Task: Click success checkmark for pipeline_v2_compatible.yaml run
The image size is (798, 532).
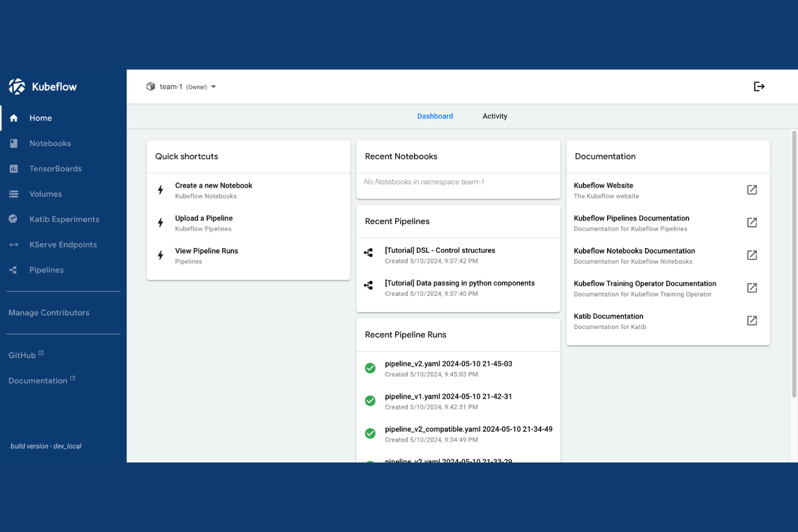Action: (x=370, y=433)
